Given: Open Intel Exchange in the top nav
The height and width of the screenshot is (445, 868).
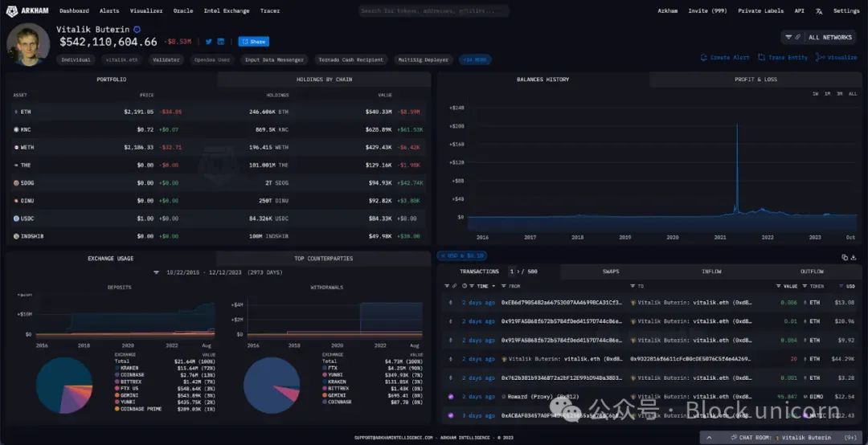Looking at the screenshot, I should click(x=227, y=11).
